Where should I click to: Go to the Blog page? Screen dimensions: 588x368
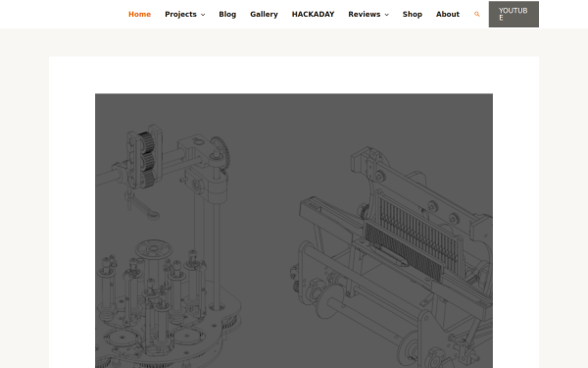pyautogui.click(x=227, y=15)
